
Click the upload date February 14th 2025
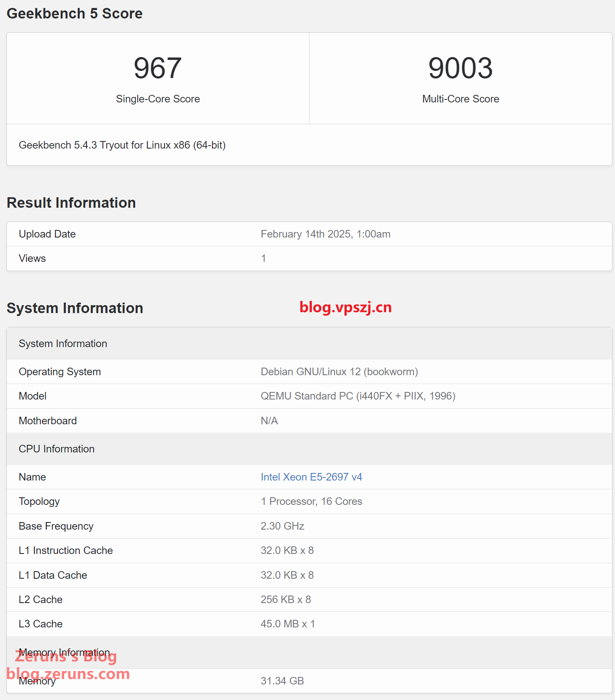[x=325, y=234]
